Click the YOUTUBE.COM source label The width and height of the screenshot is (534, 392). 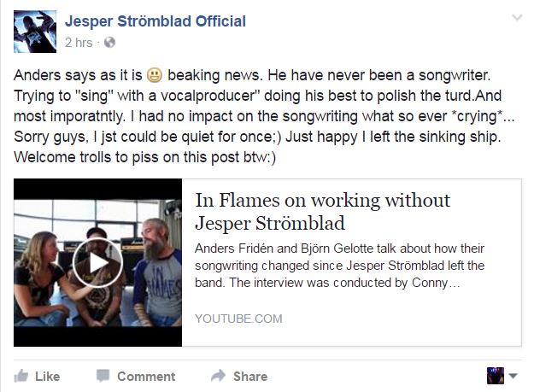coord(238,319)
